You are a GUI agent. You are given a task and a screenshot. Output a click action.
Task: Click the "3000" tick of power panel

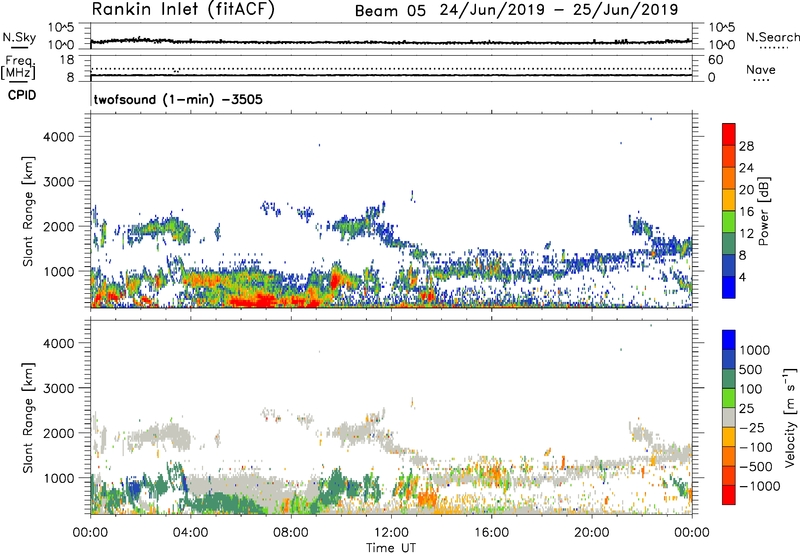tap(59, 182)
